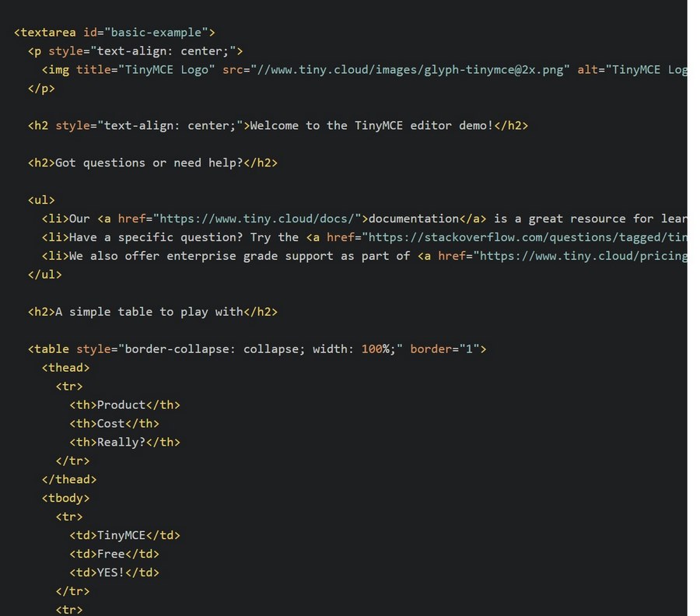
Task: Click "Got questions or need help?" heading line
Action: coord(152,163)
